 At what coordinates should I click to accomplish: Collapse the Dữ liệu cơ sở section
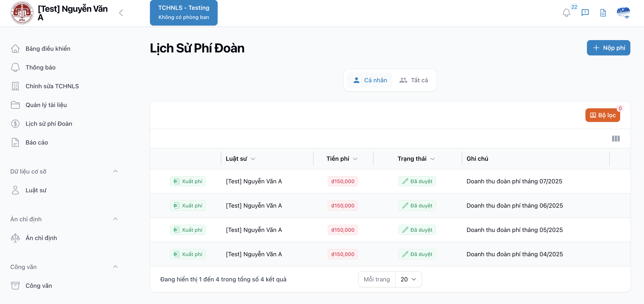(115, 171)
